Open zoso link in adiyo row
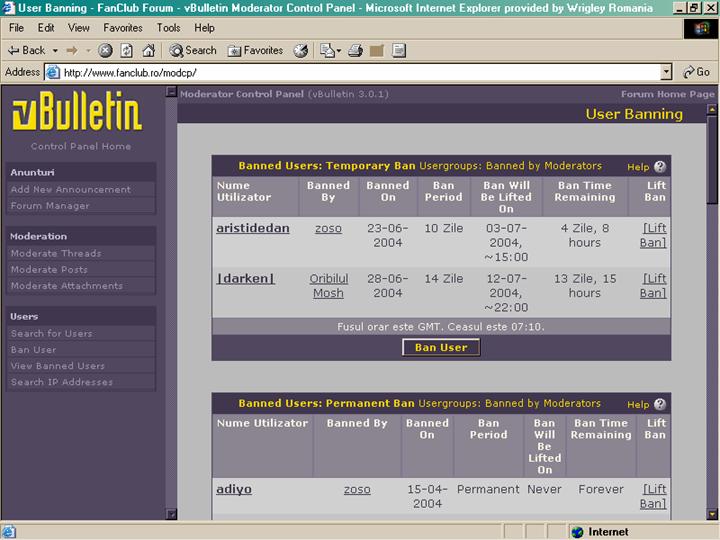Image resolution: width=720 pixels, height=540 pixels. tap(357, 489)
